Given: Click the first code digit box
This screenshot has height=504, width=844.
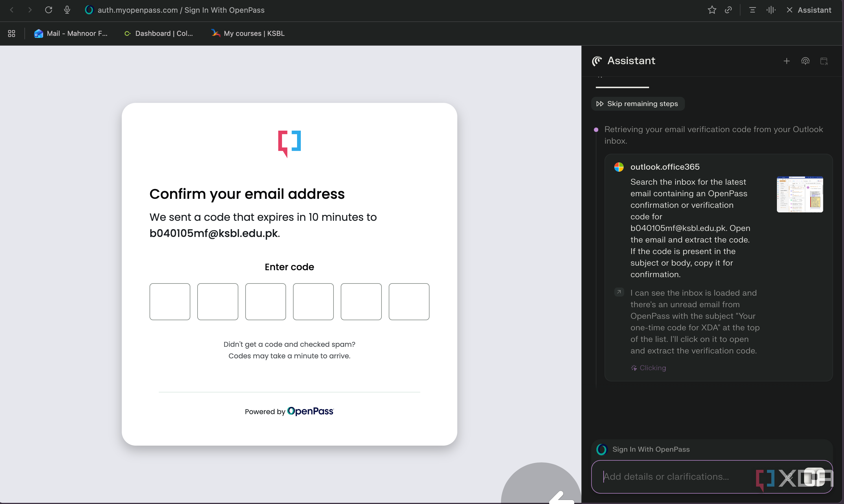Looking at the screenshot, I should [170, 302].
